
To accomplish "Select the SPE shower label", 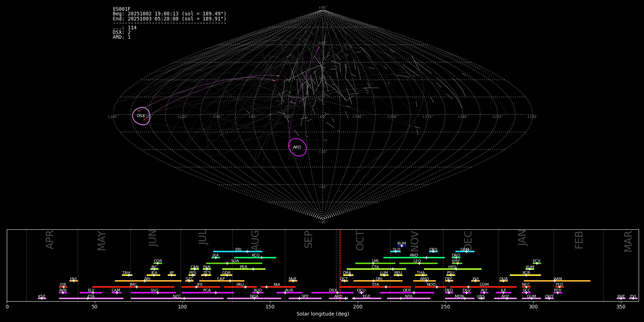I will coord(305,297).
